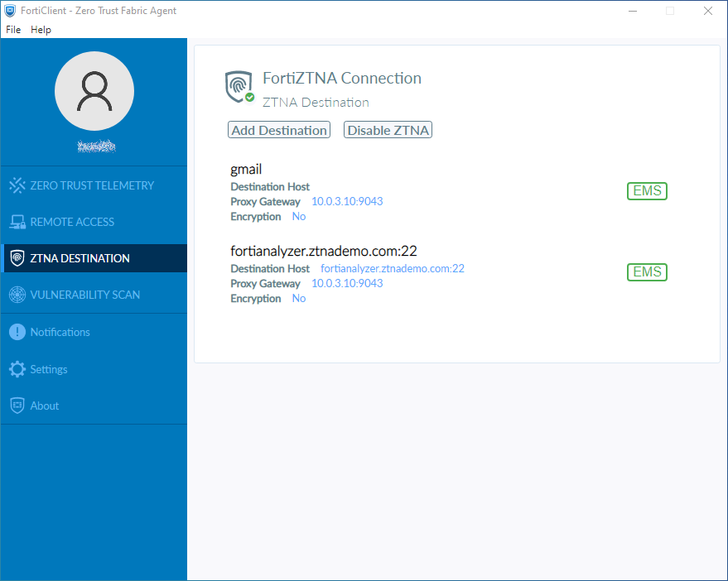The height and width of the screenshot is (581, 728).
Task: Click the Encryption No value for gmail
Action: [x=298, y=216]
